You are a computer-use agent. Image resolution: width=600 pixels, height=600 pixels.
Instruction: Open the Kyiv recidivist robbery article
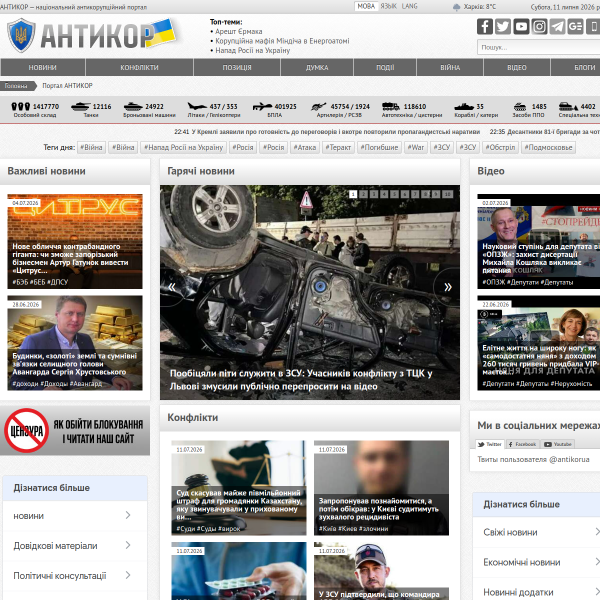382,488
